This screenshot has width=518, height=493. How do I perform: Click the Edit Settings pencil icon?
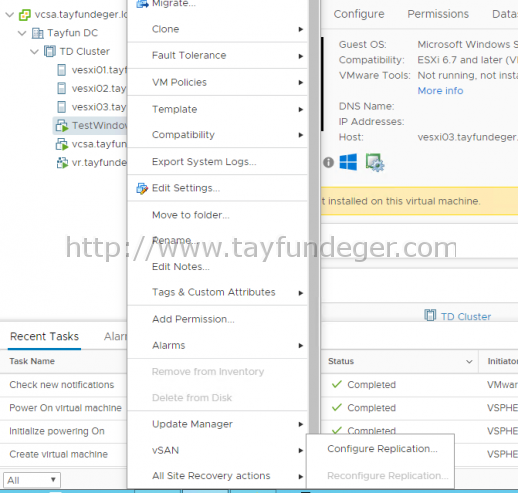coord(142,189)
